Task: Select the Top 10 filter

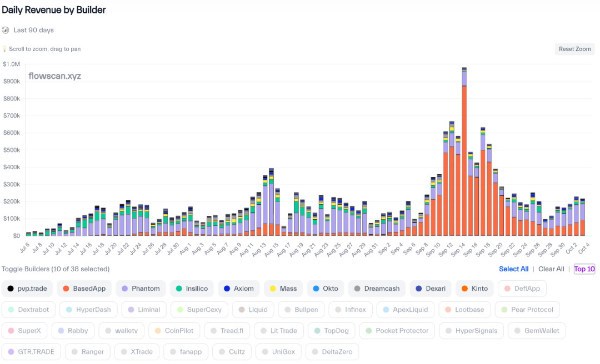Action: coord(584,269)
